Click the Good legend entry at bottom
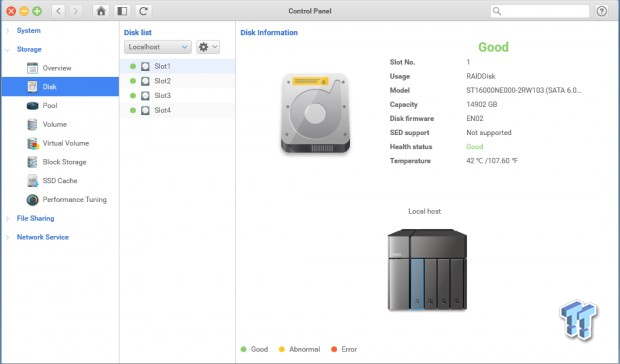Viewport: 620px width, 364px height. (254, 349)
